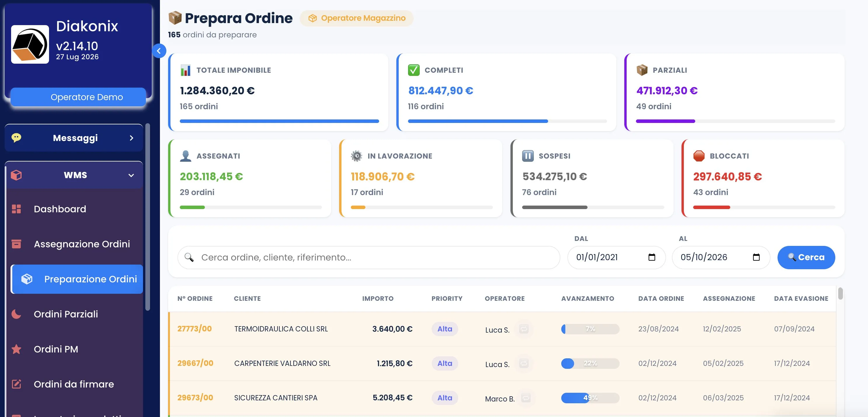Click the Cerca button
The image size is (868, 417).
[x=806, y=257]
